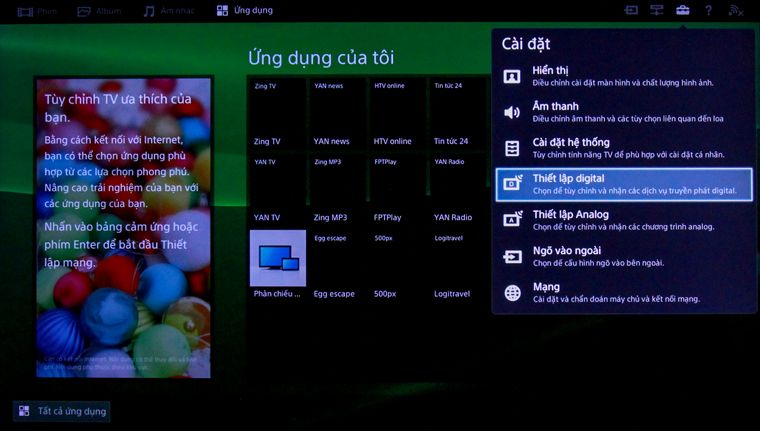Viewport: 760px width, 431px height.
Task: Open the Album tab
Action: click(x=99, y=11)
